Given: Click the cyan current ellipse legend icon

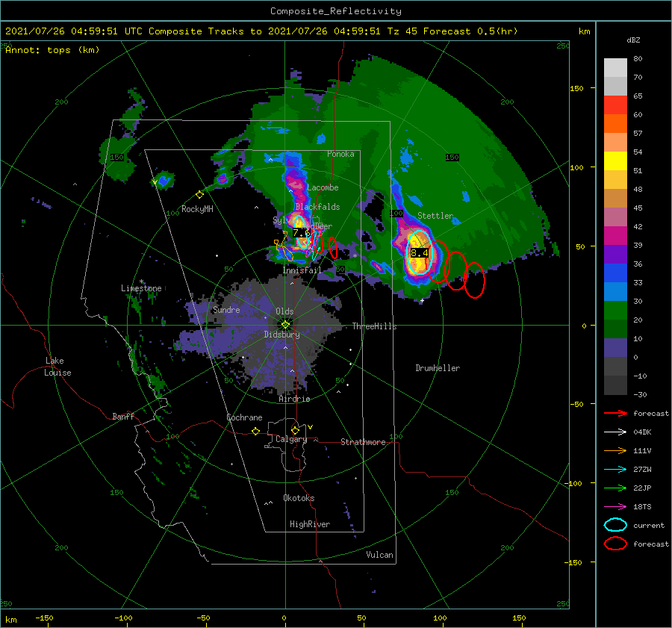Looking at the screenshot, I should [x=615, y=525].
